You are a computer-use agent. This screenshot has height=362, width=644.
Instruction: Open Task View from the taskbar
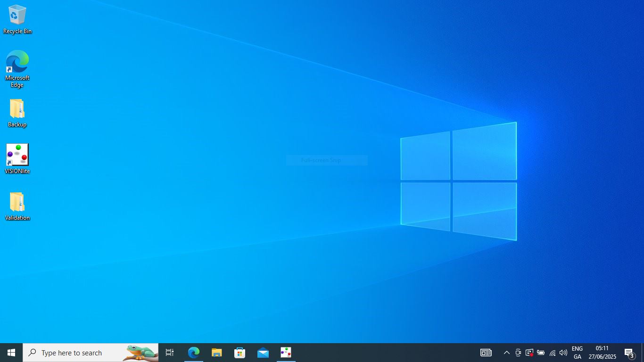pos(170,353)
